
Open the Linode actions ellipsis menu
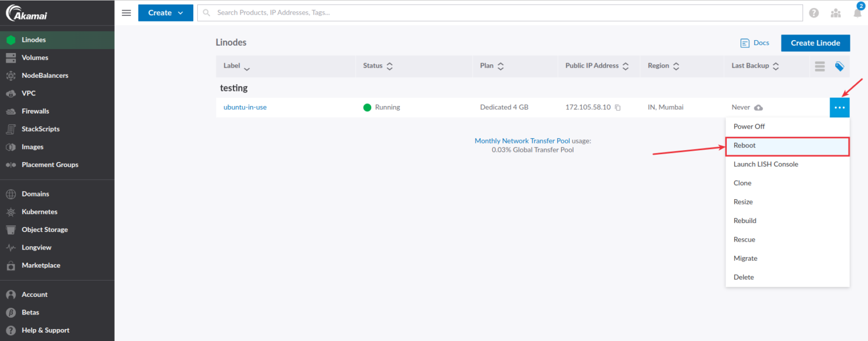coord(839,107)
